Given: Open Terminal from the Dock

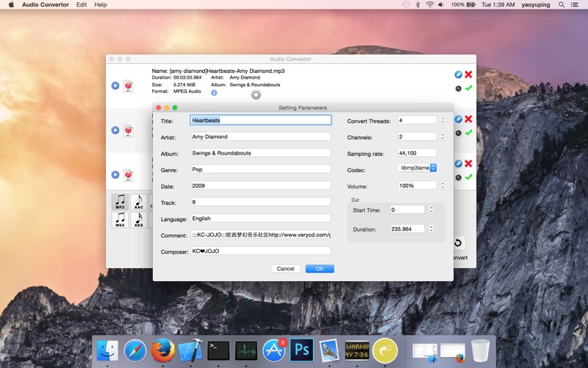Looking at the screenshot, I should tap(218, 351).
